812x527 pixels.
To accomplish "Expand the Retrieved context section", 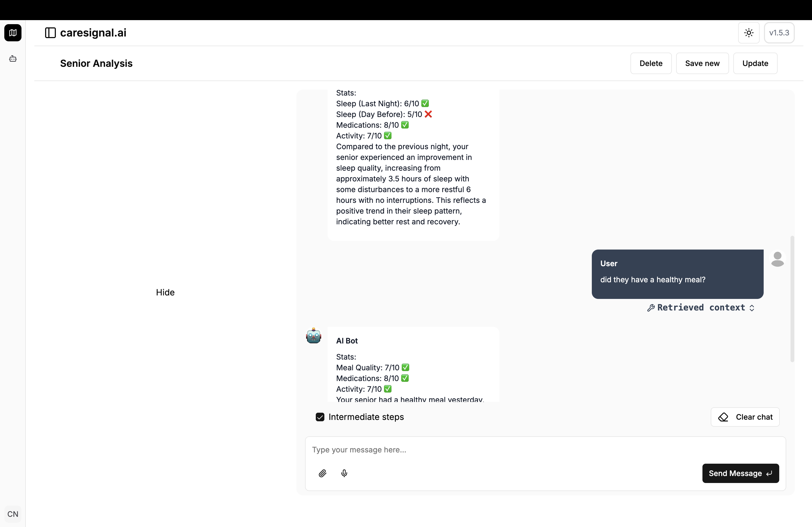I will click(x=701, y=308).
